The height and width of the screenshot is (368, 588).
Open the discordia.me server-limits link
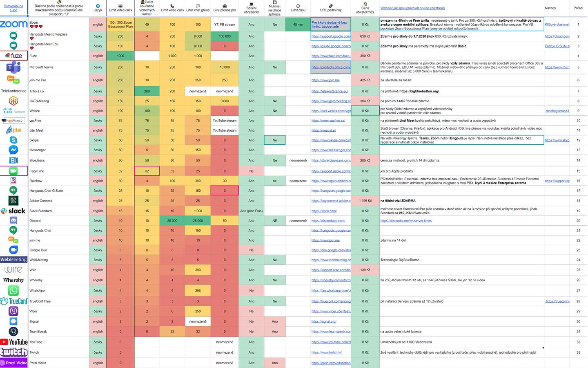406,221
